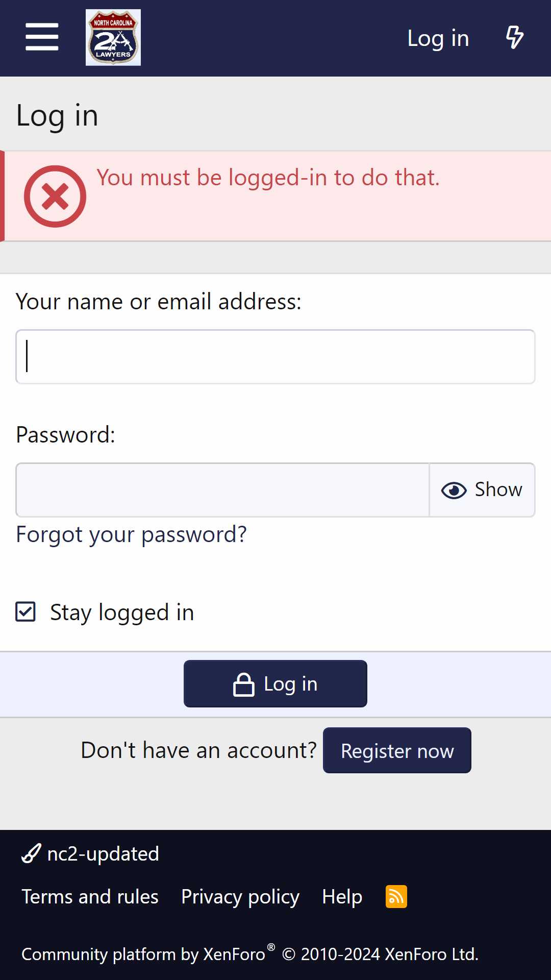The height and width of the screenshot is (980, 551).
Task: Open the Terms and rules link
Action: point(90,897)
